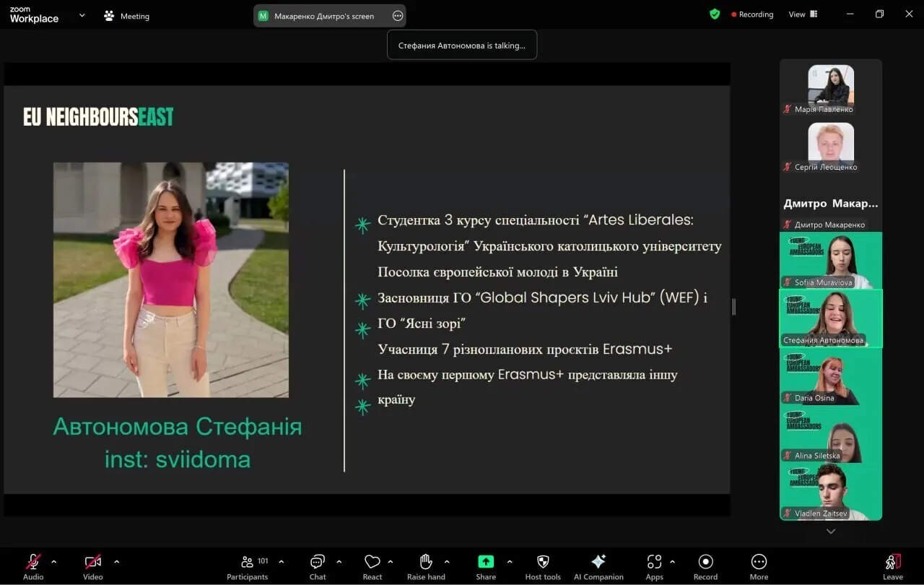924x585 pixels.
Task: Click the green encryption shield icon
Action: [715, 14]
